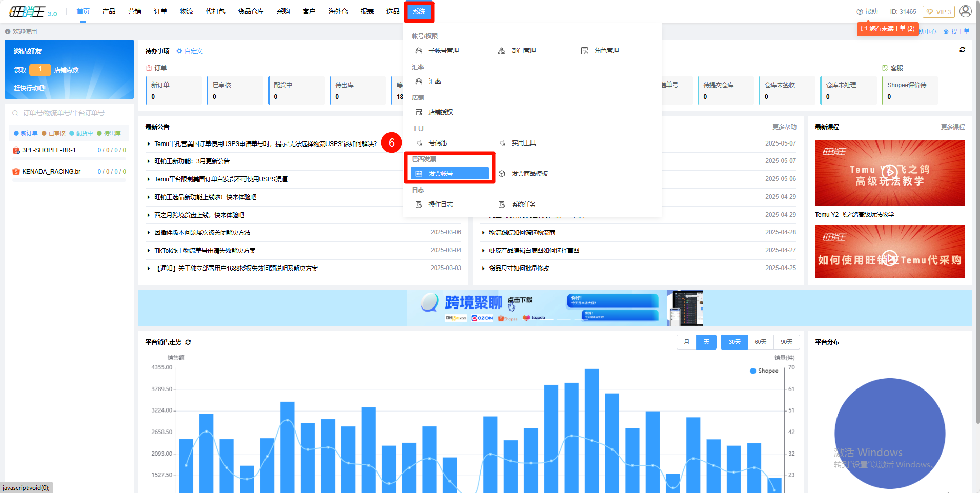Click the 跨境聚聊 download banner

555,308
